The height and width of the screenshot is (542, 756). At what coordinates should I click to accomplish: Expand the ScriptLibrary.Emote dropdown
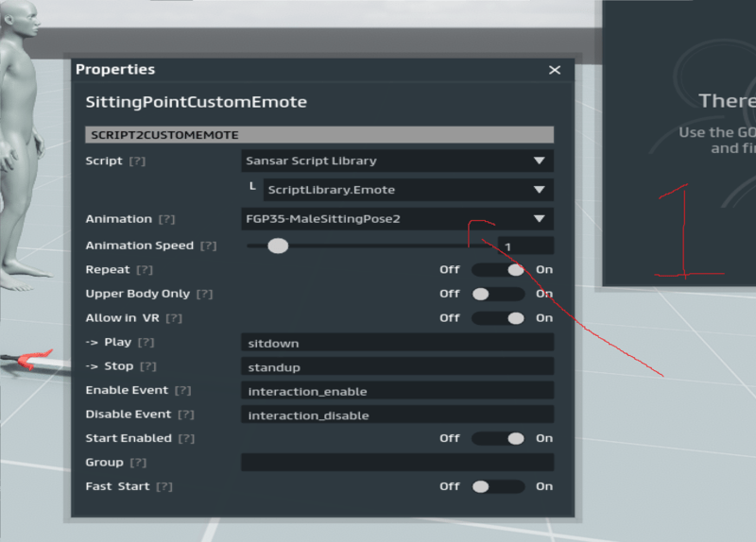point(407,190)
